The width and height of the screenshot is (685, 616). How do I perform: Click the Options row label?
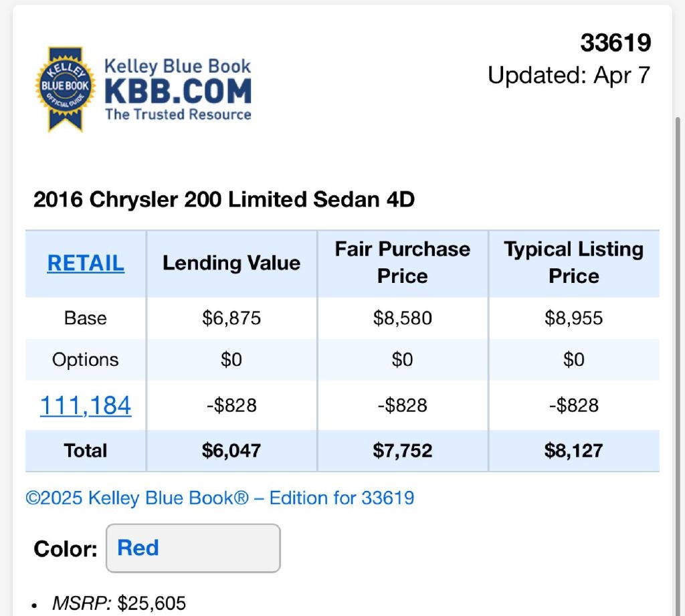point(86,360)
